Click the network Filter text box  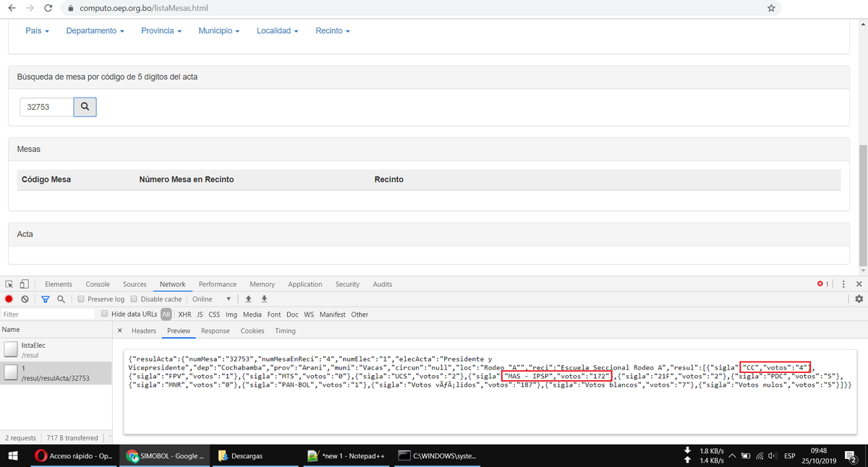[x=48, y=314]
